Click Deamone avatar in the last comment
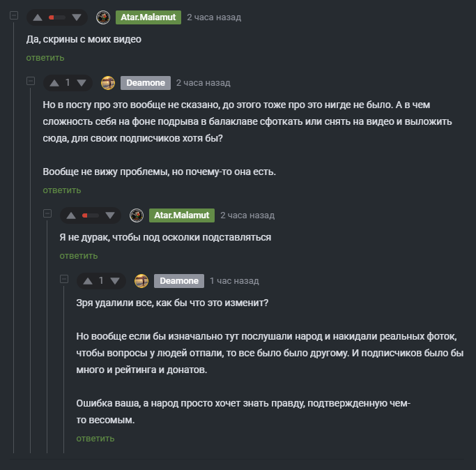This screenshot has height=470, width=476. (x=141, y=281)
